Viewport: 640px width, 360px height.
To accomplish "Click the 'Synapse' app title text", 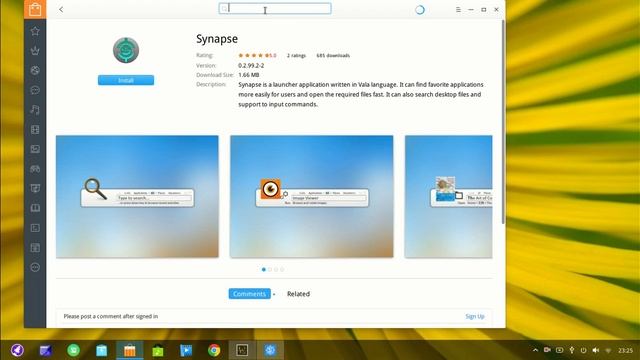I will (217, 39).
